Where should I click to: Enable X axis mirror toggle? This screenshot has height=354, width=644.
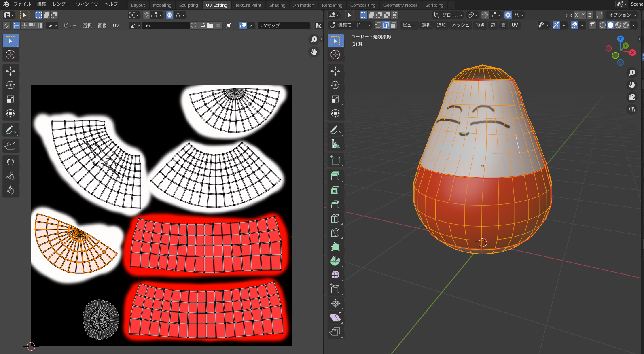[576, 15]
